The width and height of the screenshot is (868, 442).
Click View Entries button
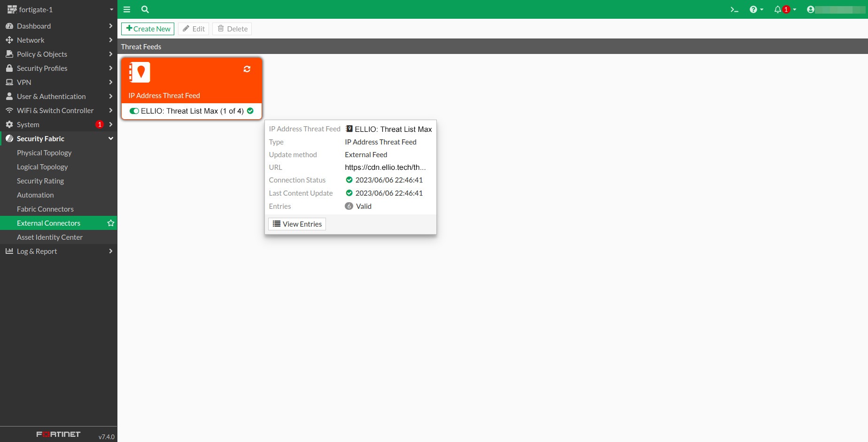(x=297, y=224)
